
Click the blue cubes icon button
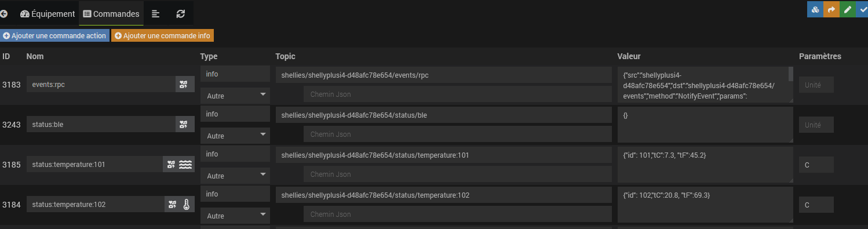coord(815,10)
